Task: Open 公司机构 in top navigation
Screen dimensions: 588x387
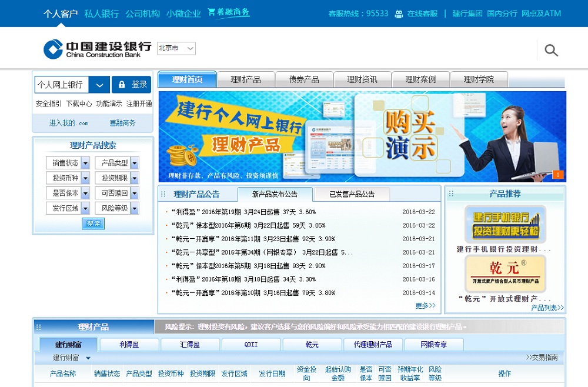Action: click(142, 14)
